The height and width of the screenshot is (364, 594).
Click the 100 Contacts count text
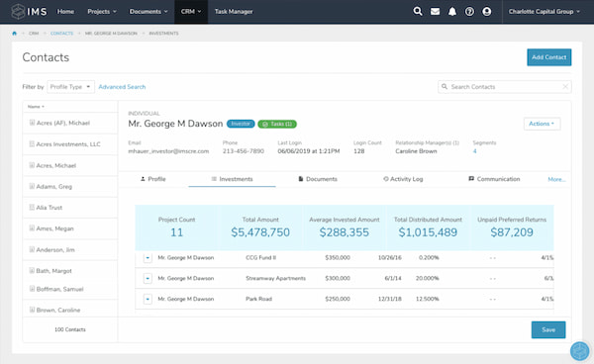point(70,330)
